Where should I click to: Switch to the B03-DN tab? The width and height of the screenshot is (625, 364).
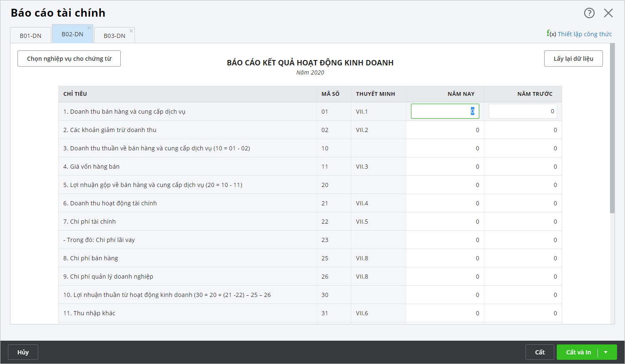pyautogui.click(x=114, y=36)
